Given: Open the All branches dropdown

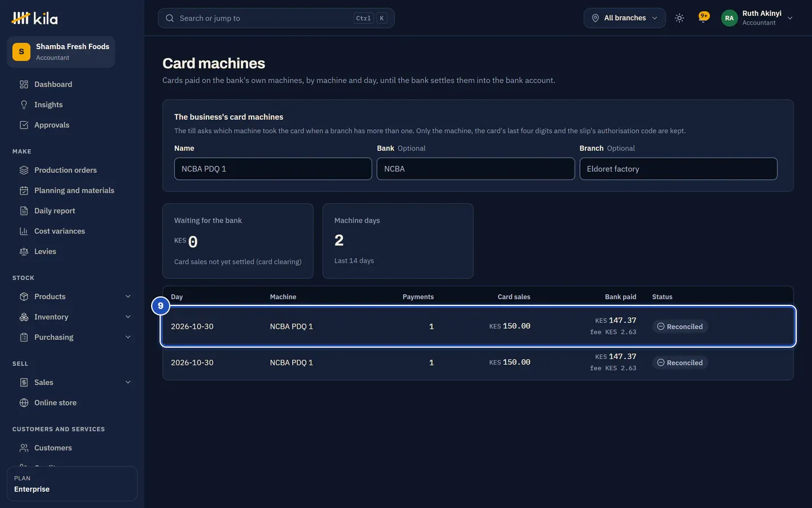Looking at the screenshot, I should click(625, 18).
